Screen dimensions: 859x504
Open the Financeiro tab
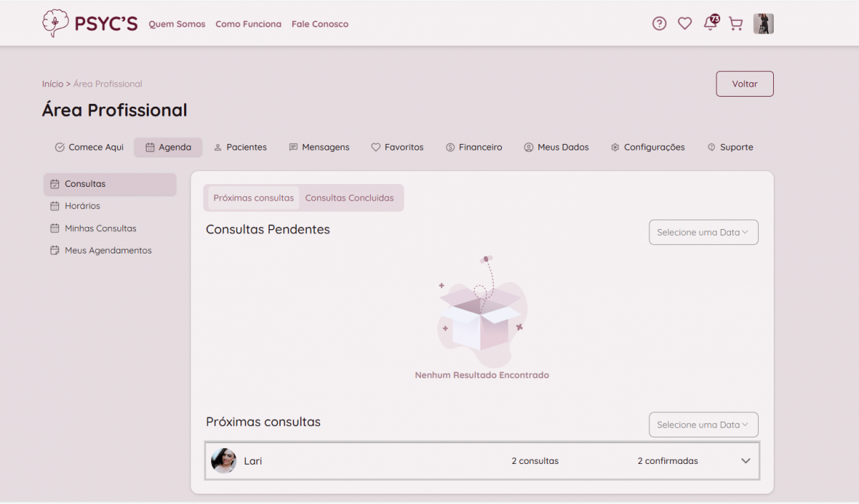[473, 147]
